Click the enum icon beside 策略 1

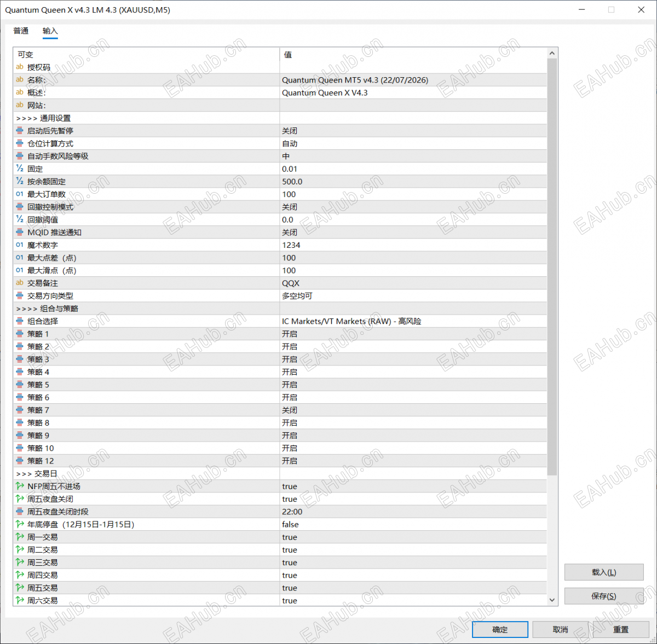pyautogui.click(x=20, y=333)
